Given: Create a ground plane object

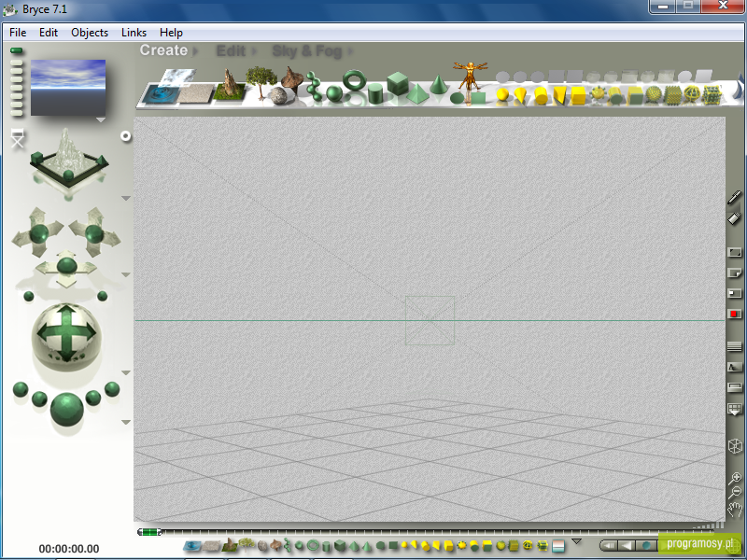Looking at the screenshot, I should (196, 93).
